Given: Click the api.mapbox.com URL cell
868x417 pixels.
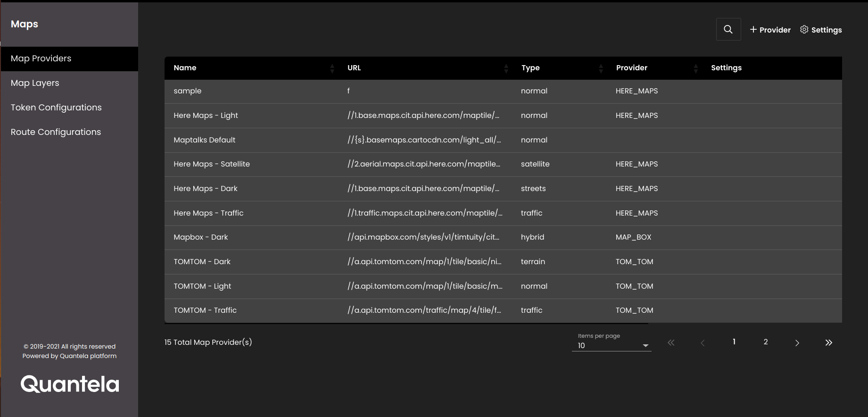Looking at the screenshot, I should [x=423, y=237].
